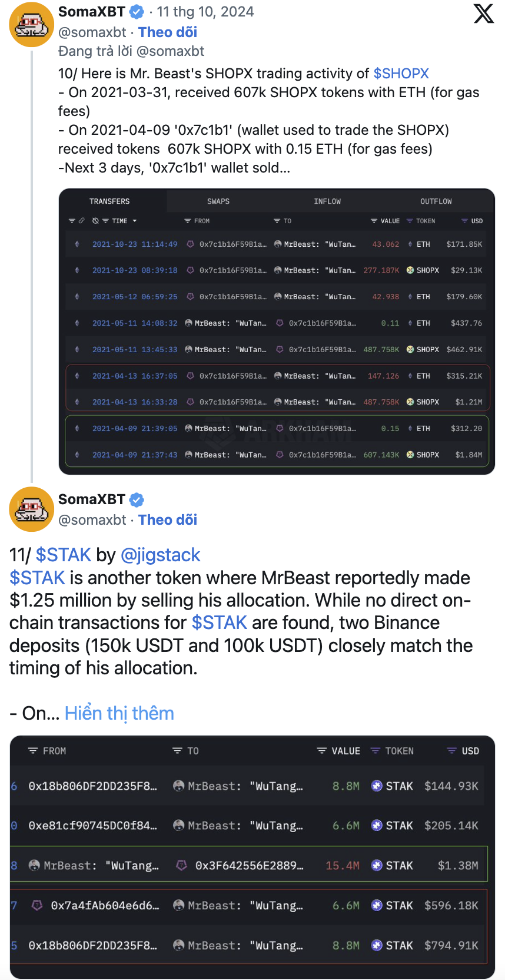
Task: Click the tweet date 11 thg 10, 2024
Action: (x=205, y=12)
